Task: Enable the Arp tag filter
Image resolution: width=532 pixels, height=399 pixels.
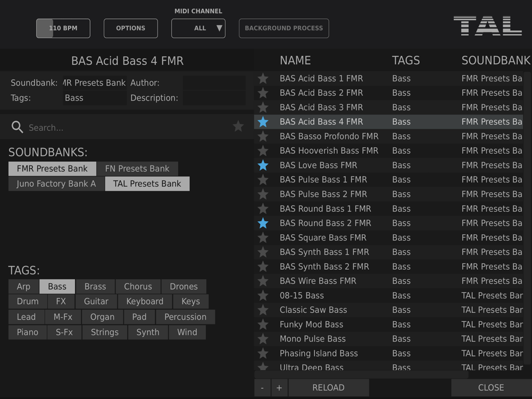Action: pyautogui.click(x=23, y=286)
